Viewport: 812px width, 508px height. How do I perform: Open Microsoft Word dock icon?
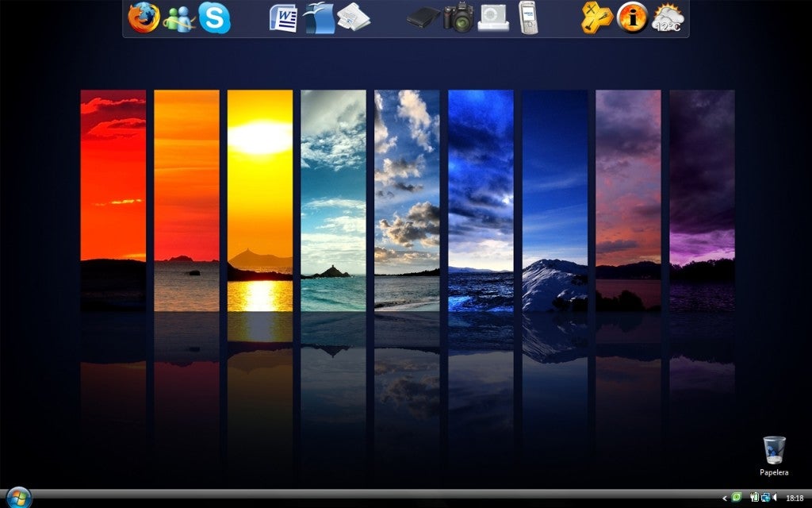tap(284, 19)
